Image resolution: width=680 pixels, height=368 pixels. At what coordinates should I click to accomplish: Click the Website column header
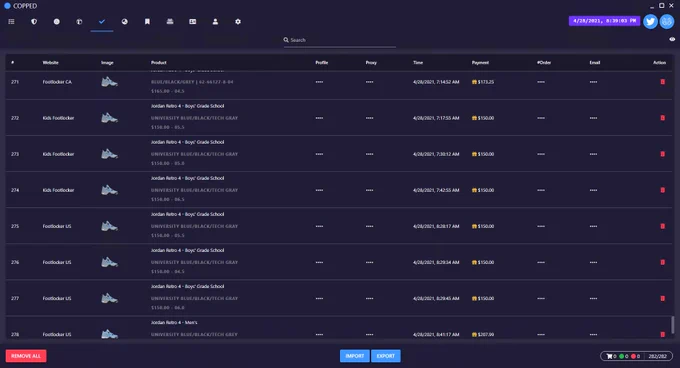pyautogui.click(x=50, y=62)
